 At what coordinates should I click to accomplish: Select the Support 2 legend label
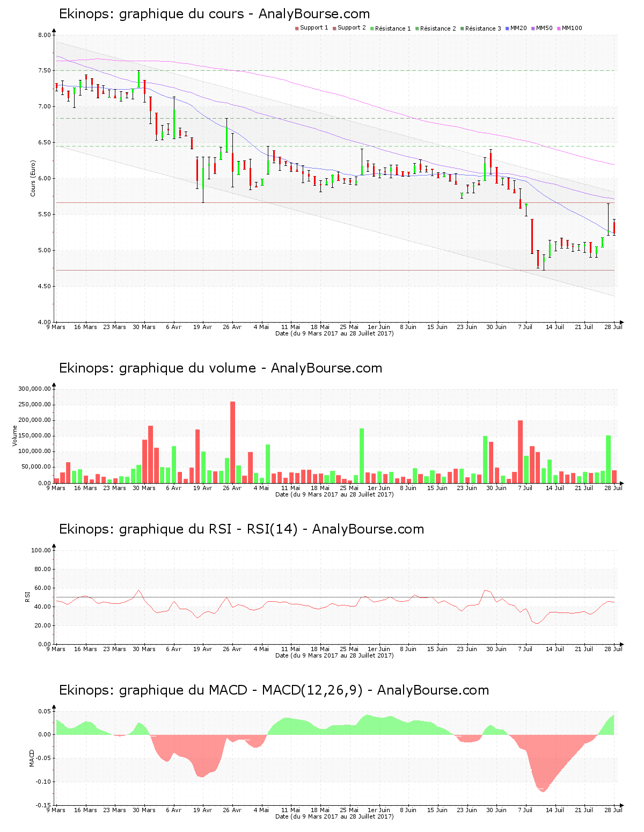coord(352,28)
